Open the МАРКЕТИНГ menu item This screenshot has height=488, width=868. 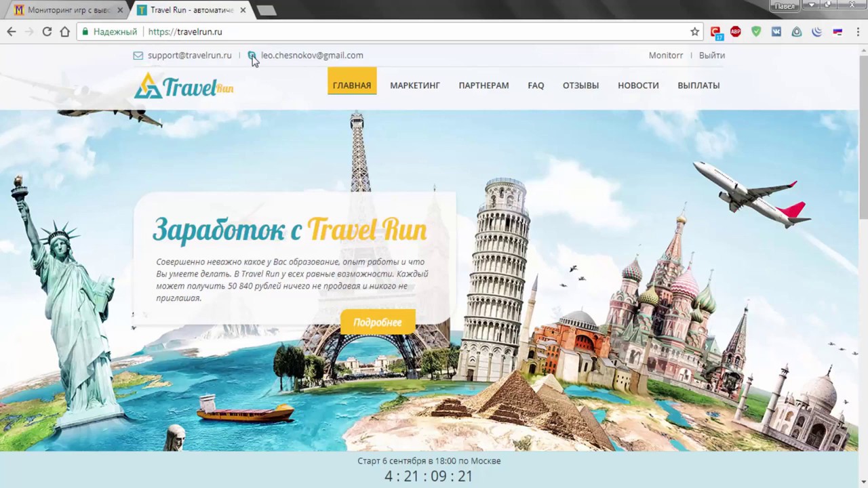point(415,85)
